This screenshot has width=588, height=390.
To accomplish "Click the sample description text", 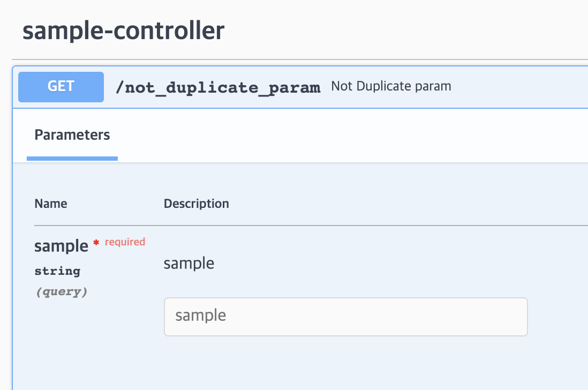I will tap(189, 263).
